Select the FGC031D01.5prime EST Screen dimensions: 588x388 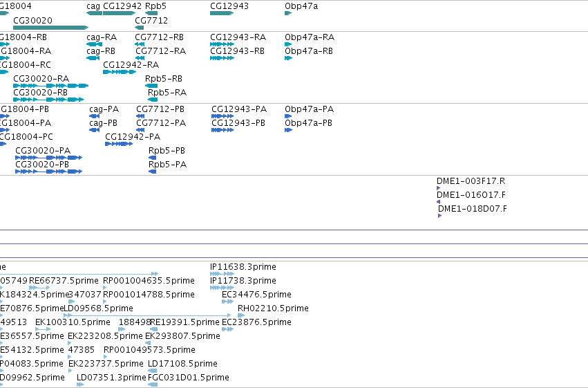click(153, 385)
